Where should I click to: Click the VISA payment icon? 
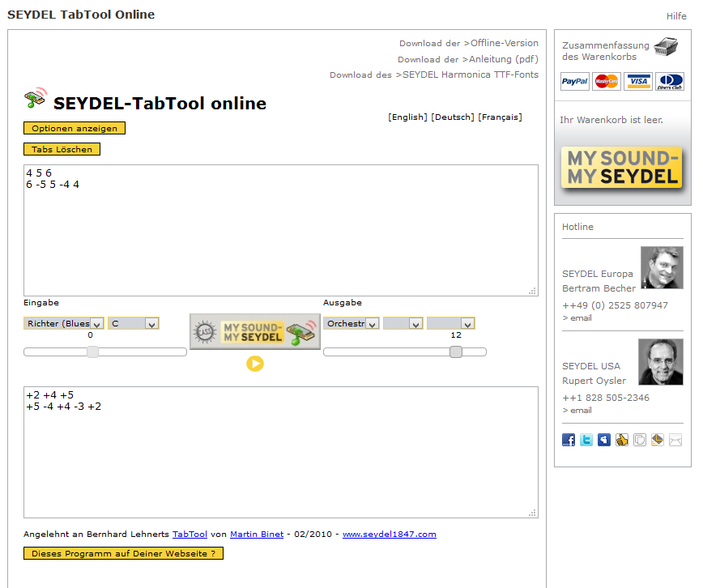(x=638, y=81)
